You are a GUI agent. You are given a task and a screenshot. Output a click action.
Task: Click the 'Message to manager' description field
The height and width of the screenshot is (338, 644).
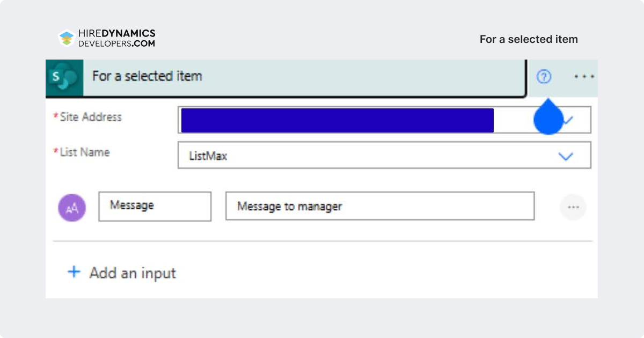coord(380,206)
